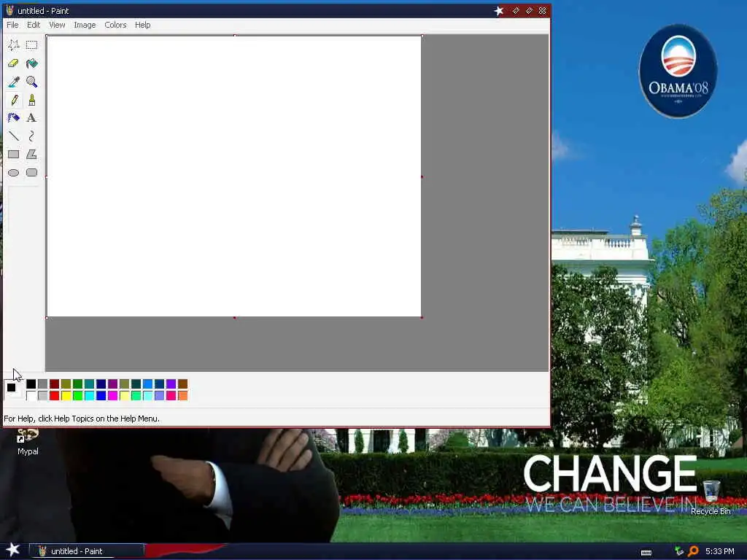Pick the Rectangle shape tool

pos(14,155)
